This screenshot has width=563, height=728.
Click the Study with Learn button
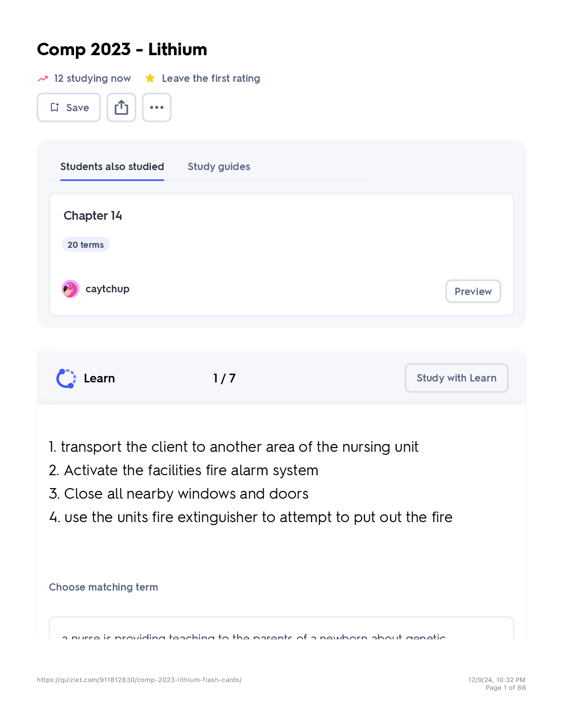457,378
